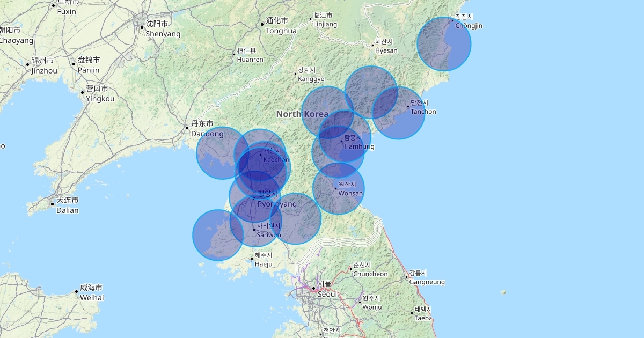
Task: Select the blue circle centered on Wonsan
Action: [x=338, y=188]
